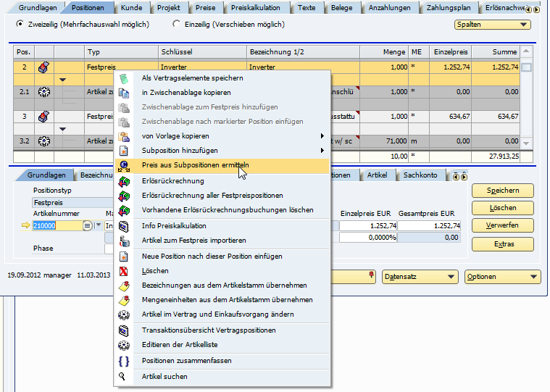Click the magnifier icon beside 'Artikel suchen'

coord(122,376)
